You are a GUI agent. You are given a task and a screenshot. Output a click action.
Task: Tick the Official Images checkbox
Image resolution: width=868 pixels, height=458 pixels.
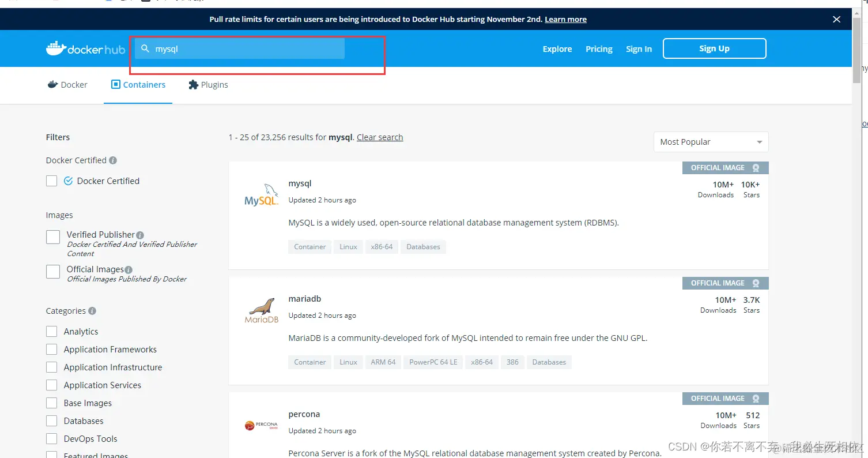[53, 271]
